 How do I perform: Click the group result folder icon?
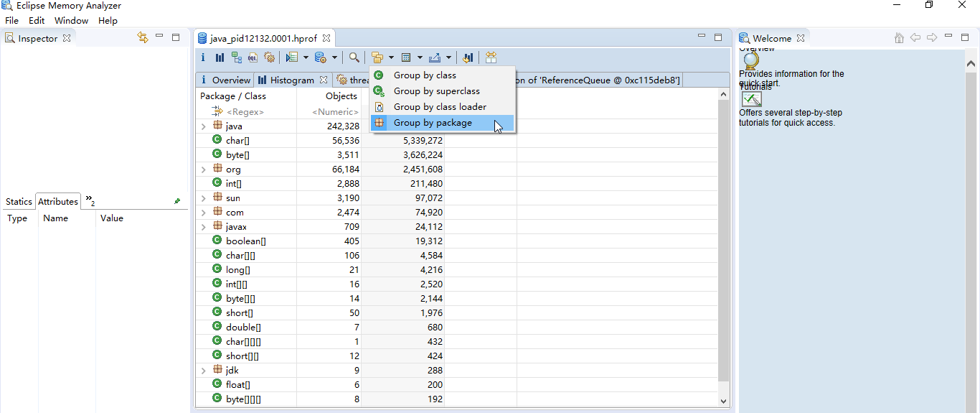pyautogui.click(x=377, y=57)
